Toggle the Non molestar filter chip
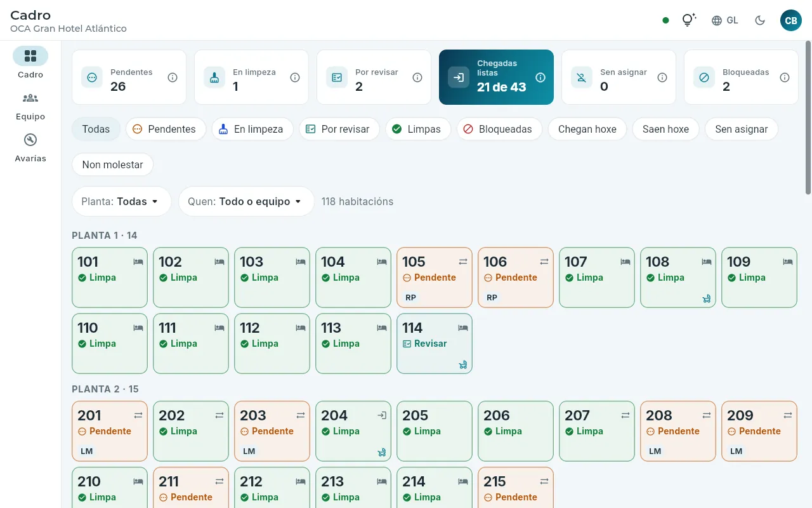 click(112, 164)
